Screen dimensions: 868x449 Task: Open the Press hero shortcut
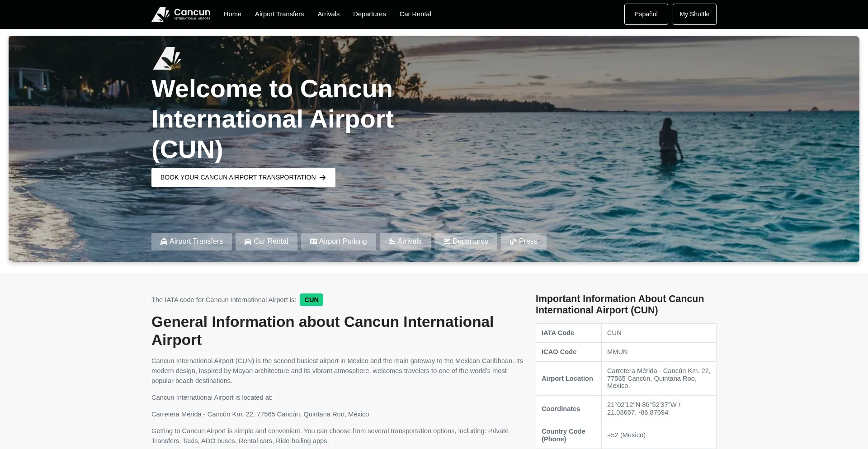click(524, 241)
